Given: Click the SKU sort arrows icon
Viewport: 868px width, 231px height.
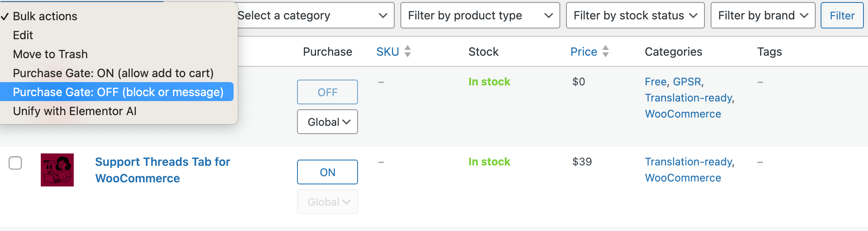Looking at the screenshot, I should [407, 52].
